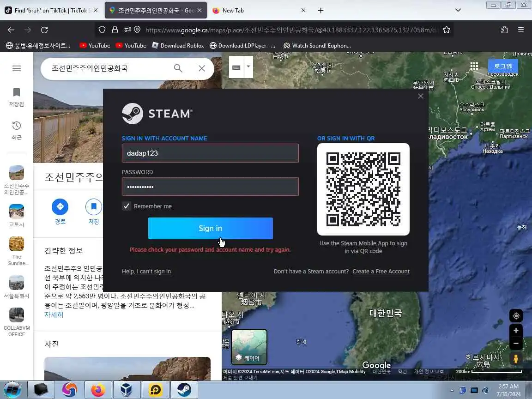Click the browser back arrow

11,30
